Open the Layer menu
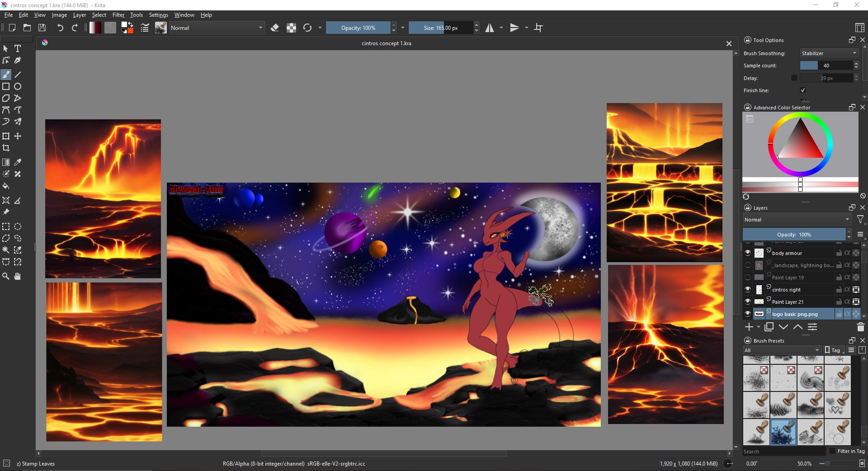This screenshot has height=471, width=868. click(x=79, y=15)
